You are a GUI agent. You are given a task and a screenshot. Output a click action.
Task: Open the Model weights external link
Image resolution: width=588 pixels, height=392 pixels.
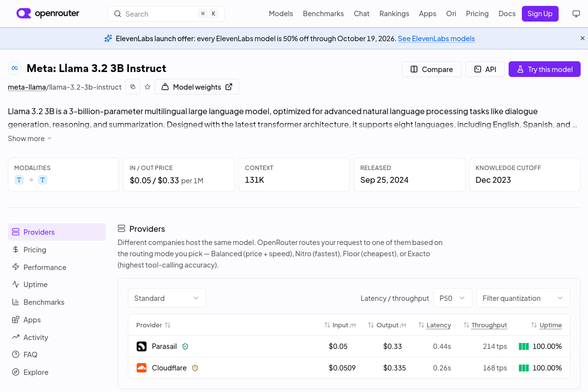197,87
